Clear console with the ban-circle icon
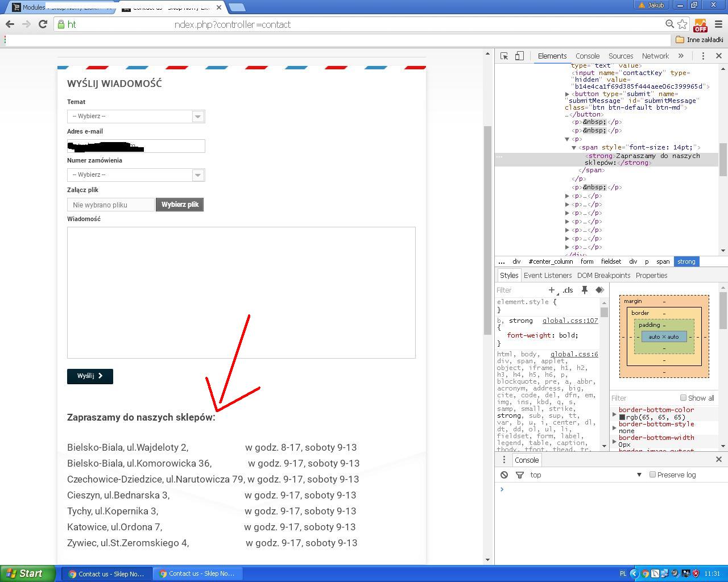Viewport: 728px width, 582px height. tap(504, 475)
